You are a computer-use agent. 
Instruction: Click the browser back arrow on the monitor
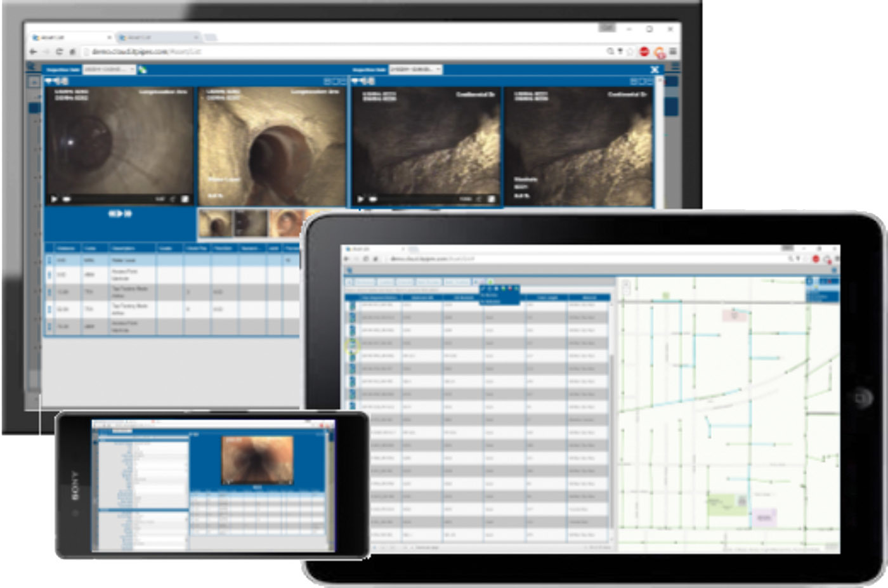(34, 52)
